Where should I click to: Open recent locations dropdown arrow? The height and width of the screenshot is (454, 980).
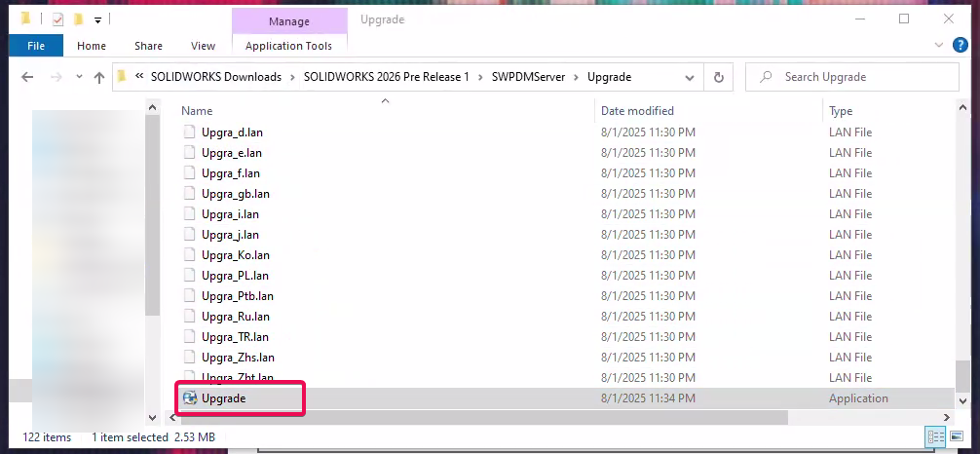click(78, 77)
